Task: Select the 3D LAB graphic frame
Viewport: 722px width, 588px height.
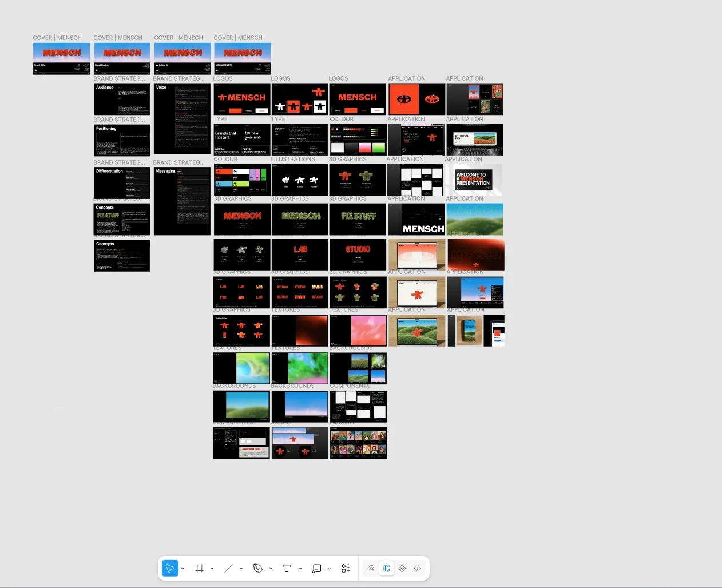Action: tap(300, 254)
